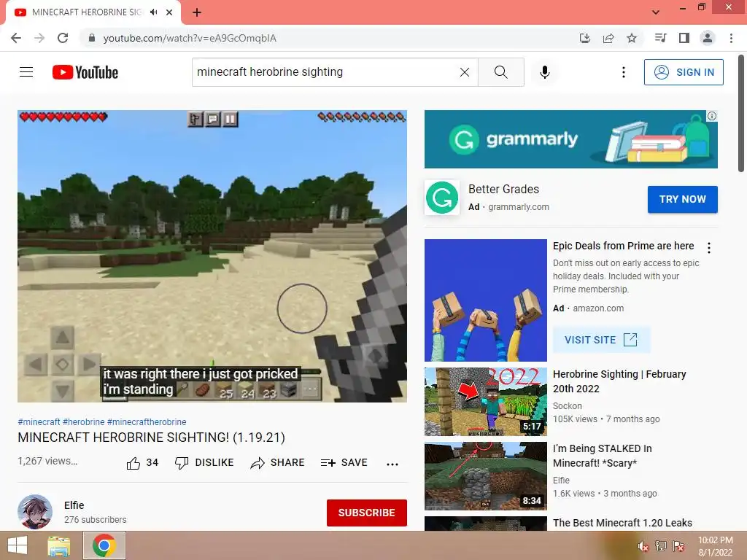Open the ad info icon on Grammarly banner
Screen dimensions: 747x560
click(712, 116)
